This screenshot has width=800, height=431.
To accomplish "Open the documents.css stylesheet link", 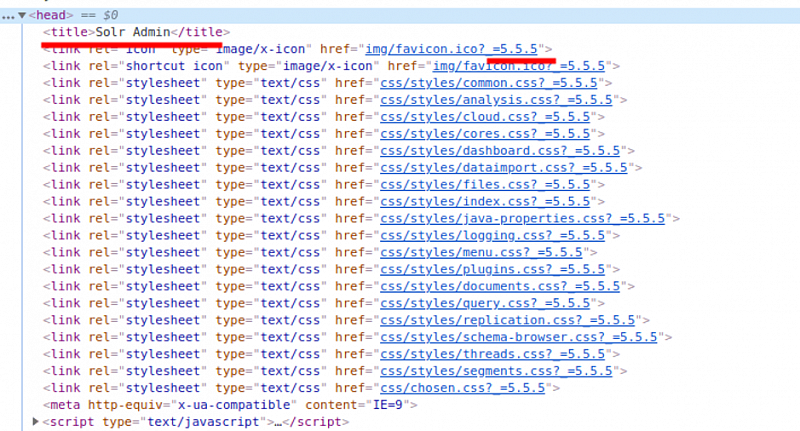I will point(500,286).
